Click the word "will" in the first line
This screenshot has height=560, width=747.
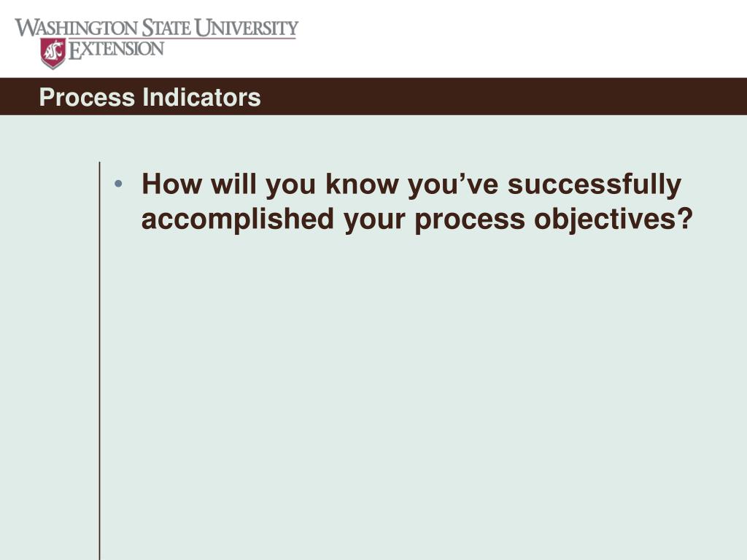click(234, 184)
